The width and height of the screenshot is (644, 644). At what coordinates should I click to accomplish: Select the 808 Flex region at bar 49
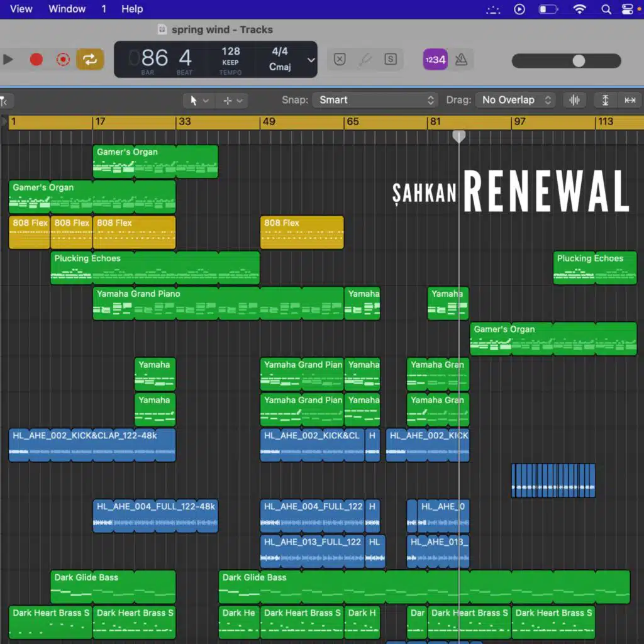coord(302,233)
